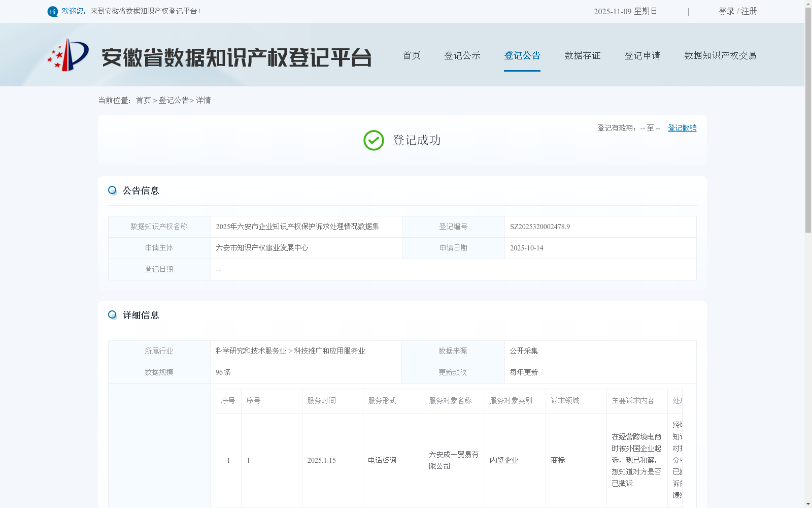The image size is (812, 508).
Task: Click the 详细信息 section bullet icon
Action: [112, 315]
